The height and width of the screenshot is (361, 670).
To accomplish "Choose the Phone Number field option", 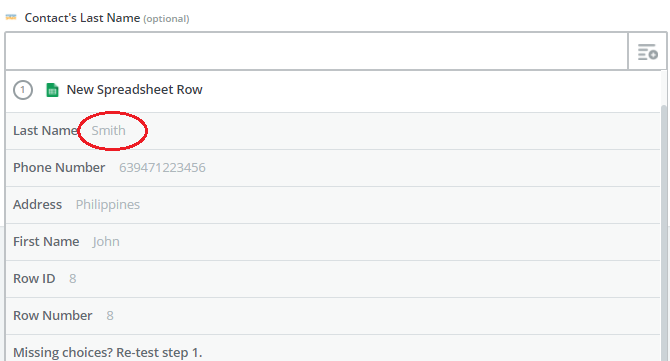I will [333, 168].
